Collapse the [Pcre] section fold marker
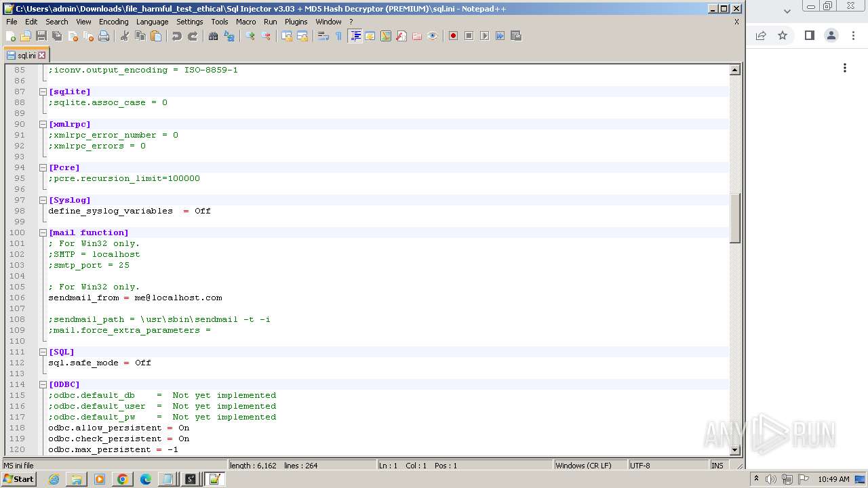Image resolution: width=868 pixels, height=488 pixels. click(x=43, y=167)
